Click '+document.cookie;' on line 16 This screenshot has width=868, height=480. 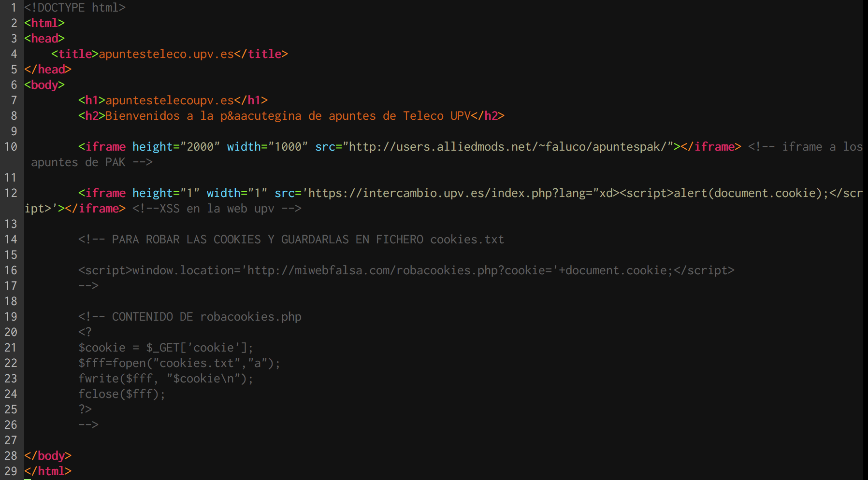[616, 270]
